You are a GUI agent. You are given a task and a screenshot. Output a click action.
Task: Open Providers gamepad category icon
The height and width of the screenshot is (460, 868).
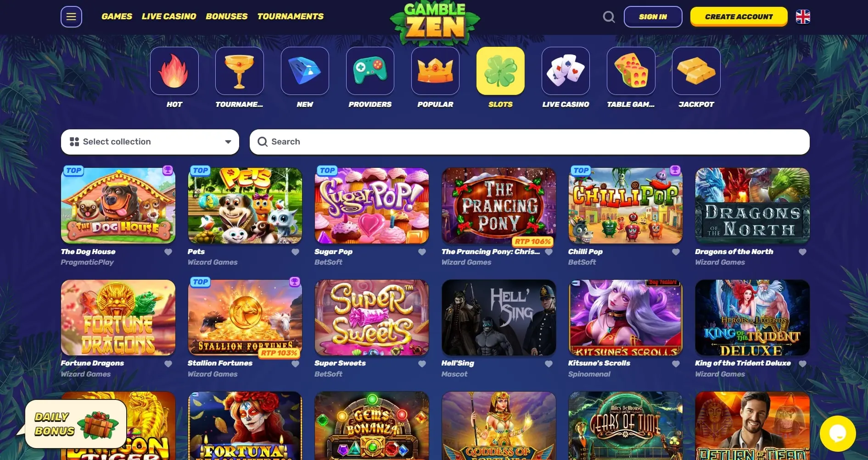pos(370,71)
